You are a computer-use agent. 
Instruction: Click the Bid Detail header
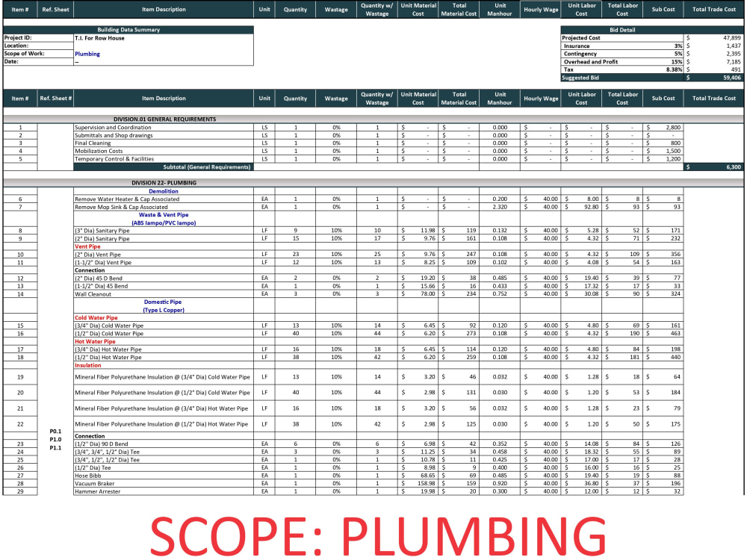tap(622, 30)
